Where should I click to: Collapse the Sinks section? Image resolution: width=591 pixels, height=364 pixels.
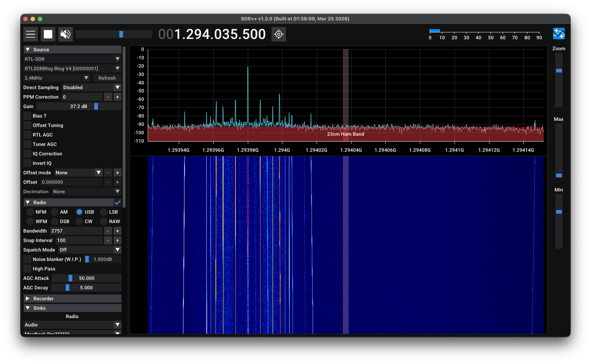tap(72, 308)
